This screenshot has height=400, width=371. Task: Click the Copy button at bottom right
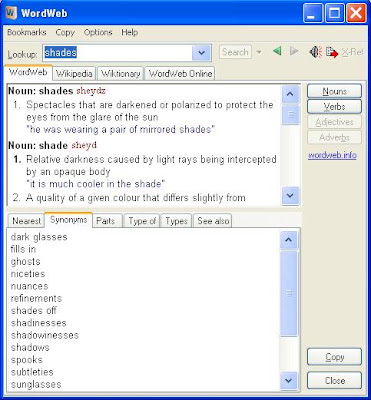coord(334,357)
